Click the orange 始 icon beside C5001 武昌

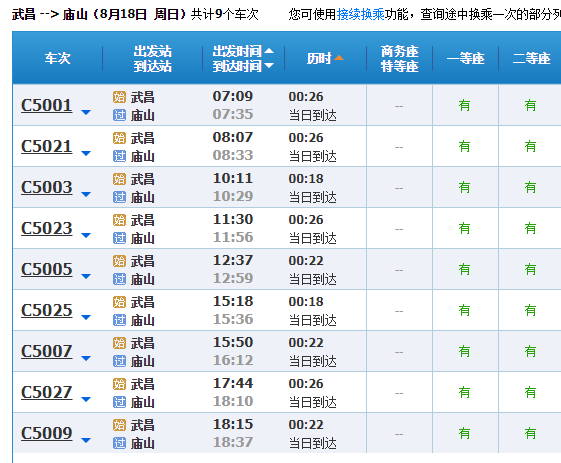point(119,97)
